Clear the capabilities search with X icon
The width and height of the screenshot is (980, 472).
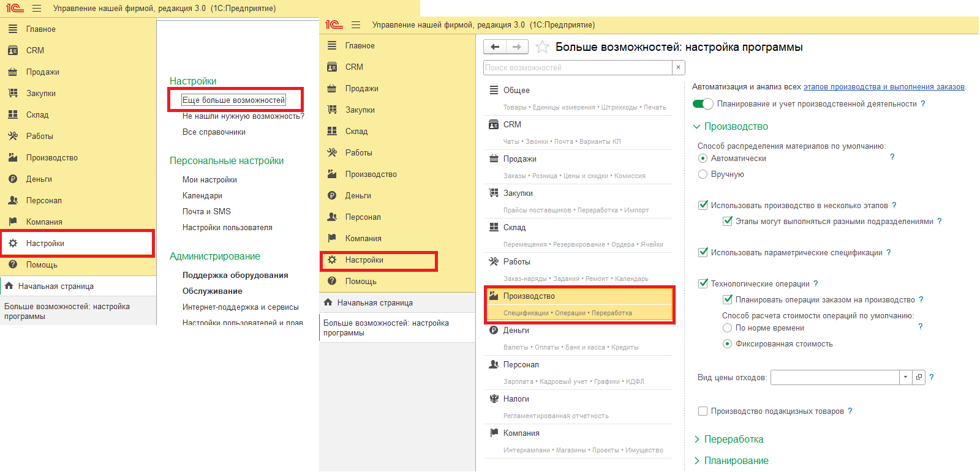click(x=678, y=67)
